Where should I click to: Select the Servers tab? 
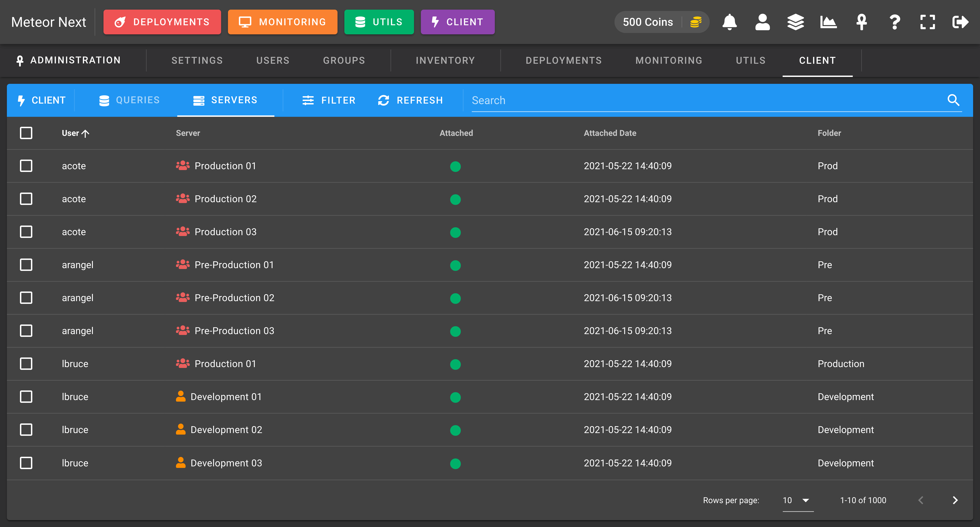(x=226, y=100)
